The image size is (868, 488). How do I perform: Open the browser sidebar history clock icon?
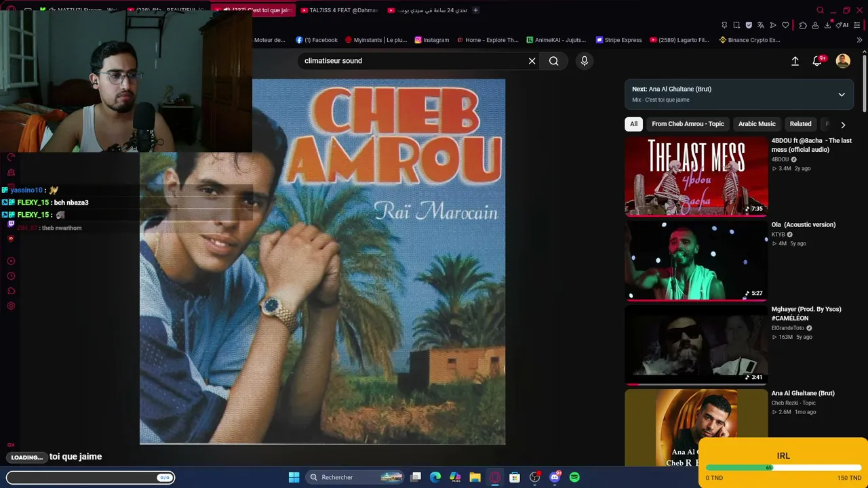click(11, 276)
